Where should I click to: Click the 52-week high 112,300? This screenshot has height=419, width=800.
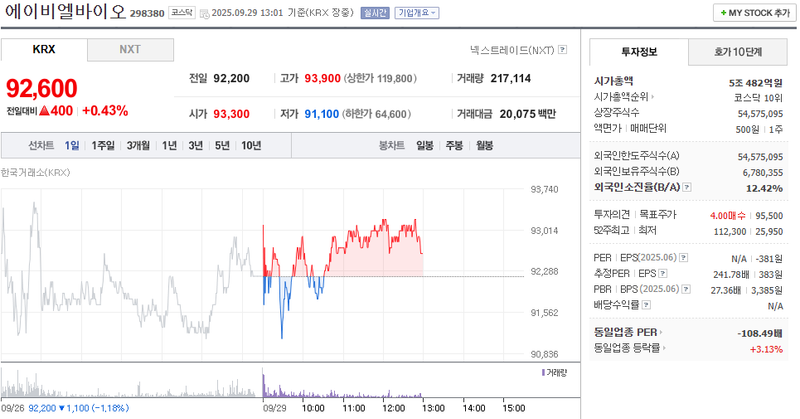coord(730,232)
